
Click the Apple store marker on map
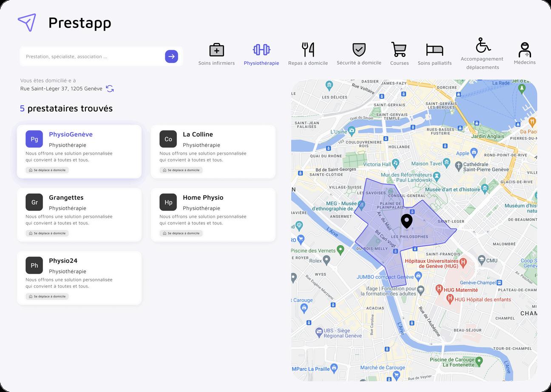pyautogui.click(x=475, y=153)
